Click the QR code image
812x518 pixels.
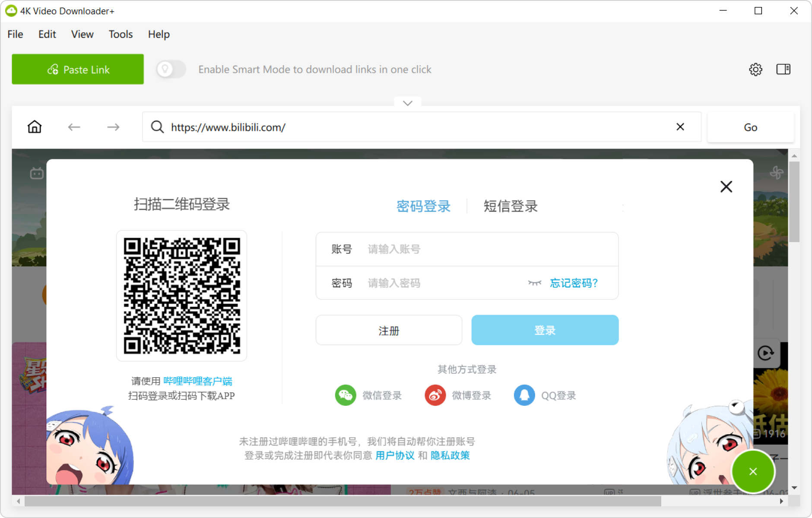[x=181, y=296]
